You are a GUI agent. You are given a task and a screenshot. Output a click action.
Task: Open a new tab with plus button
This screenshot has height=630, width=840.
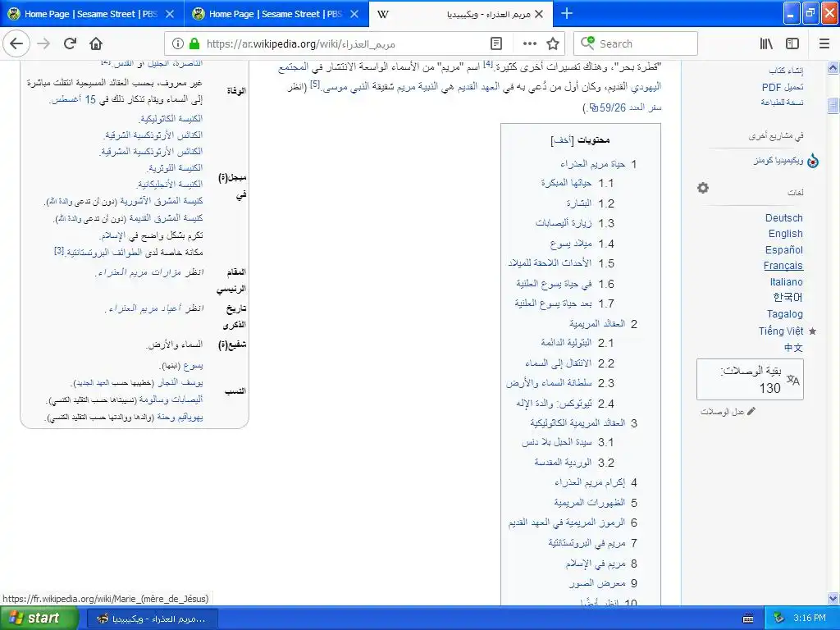point(566,14)
